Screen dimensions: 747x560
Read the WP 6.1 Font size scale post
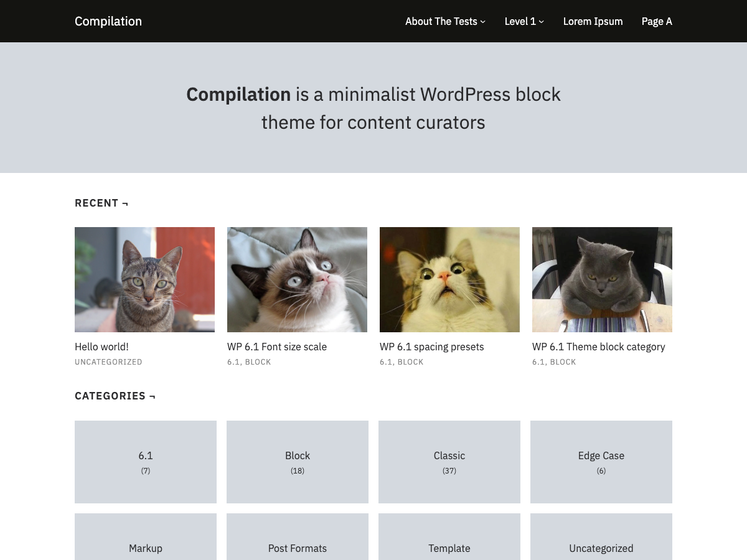[x=277, y=347]
